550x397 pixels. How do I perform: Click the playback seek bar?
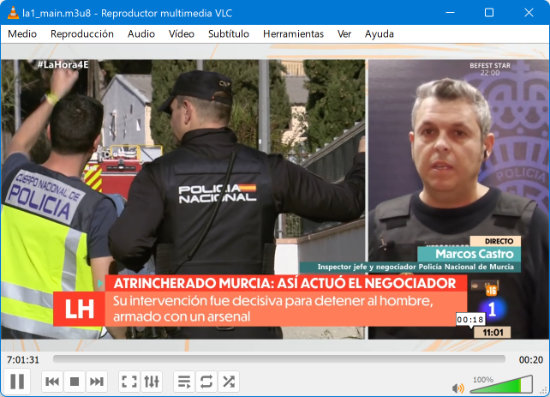click(279, 359)
